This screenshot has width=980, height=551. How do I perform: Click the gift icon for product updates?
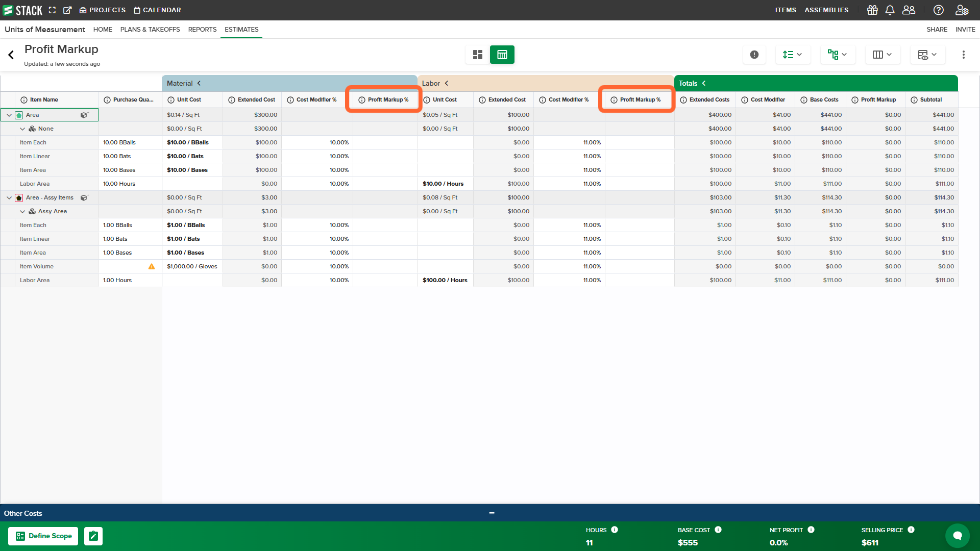coord(872,10)
